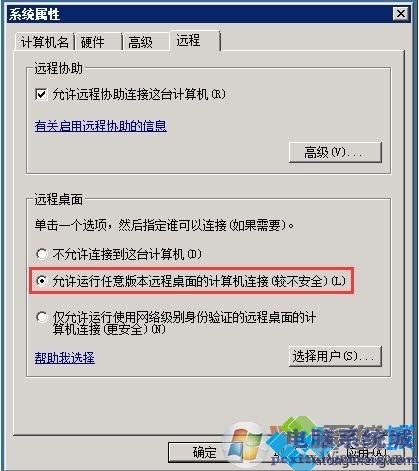Untick 允许远程协助连接这台计算机 checkbox box
The width and height of the screenshot is (419, 471).
(x=41, y=94)
